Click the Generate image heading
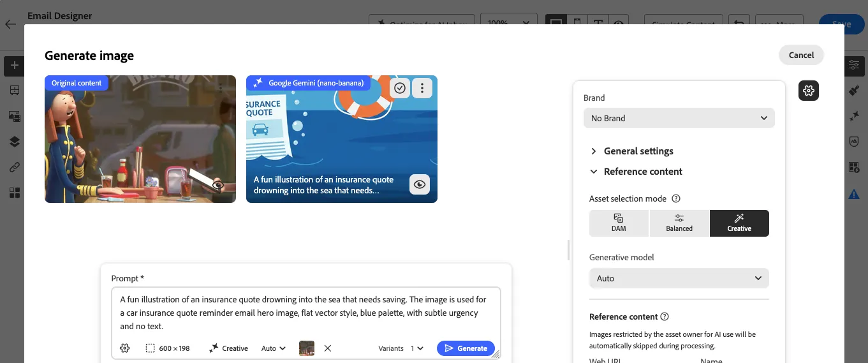Viewport: 868px width, 363px height. pos(89,56)
